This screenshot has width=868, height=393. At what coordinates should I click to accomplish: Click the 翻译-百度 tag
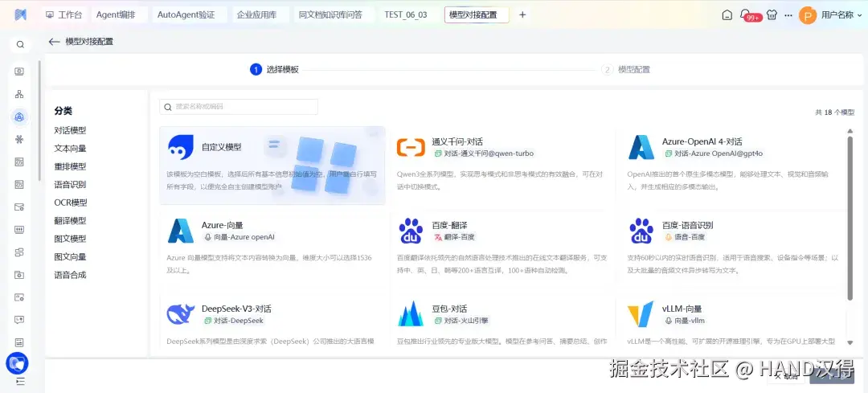(454, 237)
